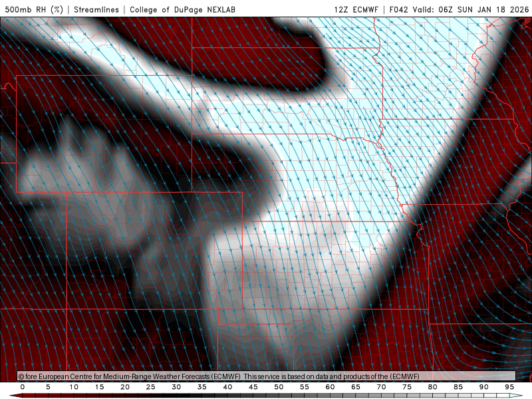
Task: Click "College of DuPage NEXLAB" header text
Action: tap(182, 9)
